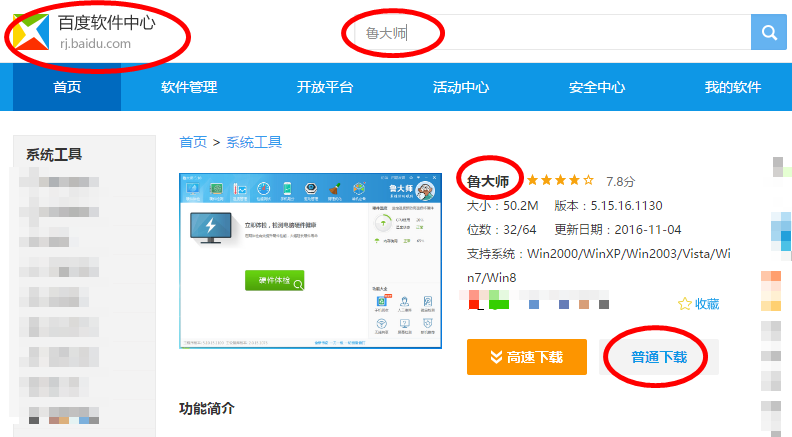The width and height of the screenshot is (792, 437).
Task: Click the 首页 breadcrumb link
Action: [193, 142]
